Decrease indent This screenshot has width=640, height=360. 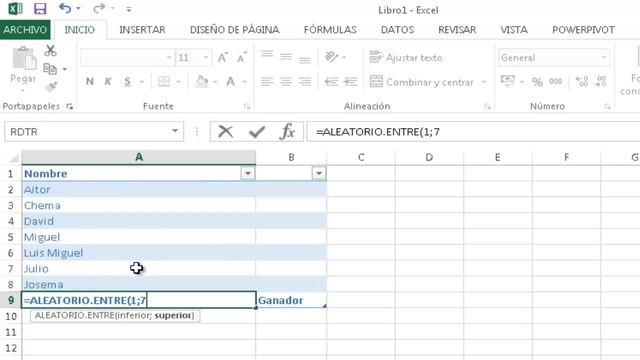(x=331, y=82)
